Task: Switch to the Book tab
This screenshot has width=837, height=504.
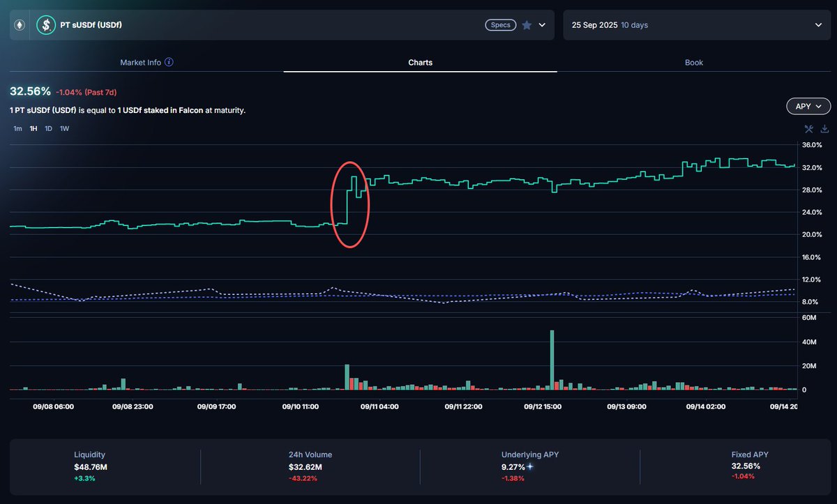Action: click(x=694, y=62)
